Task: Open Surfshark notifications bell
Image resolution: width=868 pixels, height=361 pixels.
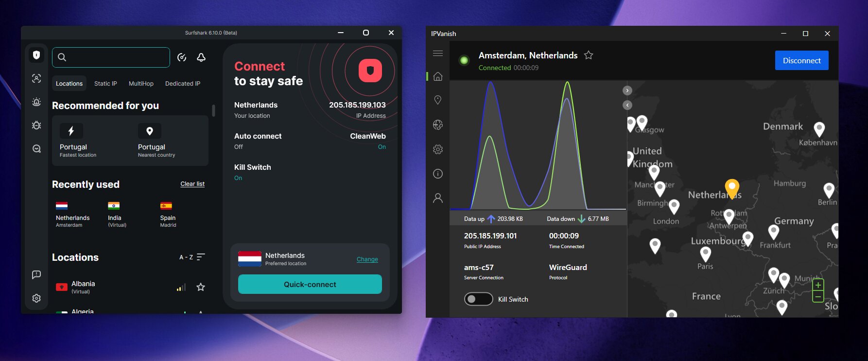Action: pyautogui.click(x=201, y=57)
